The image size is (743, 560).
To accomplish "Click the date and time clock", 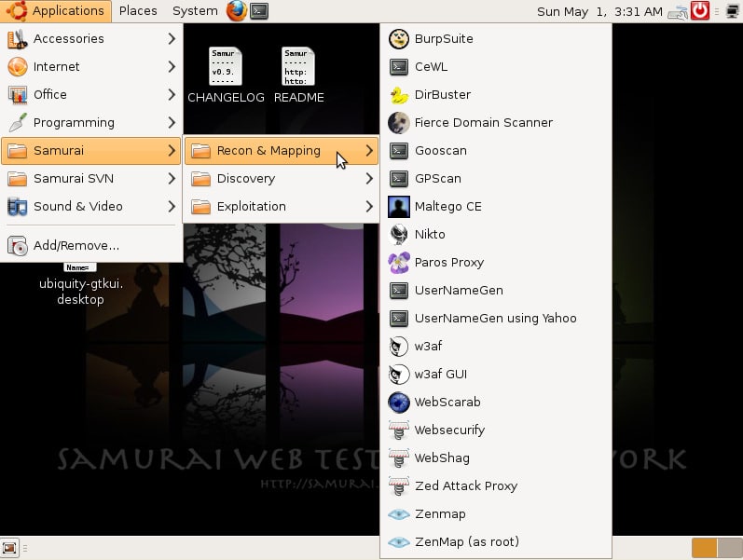I will (599, 11).
